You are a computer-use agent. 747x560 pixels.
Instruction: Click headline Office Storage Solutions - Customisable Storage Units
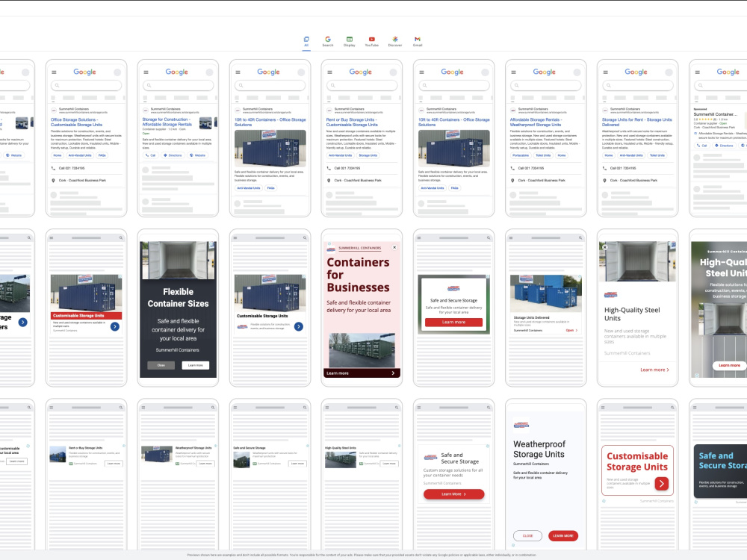(76, 122)
